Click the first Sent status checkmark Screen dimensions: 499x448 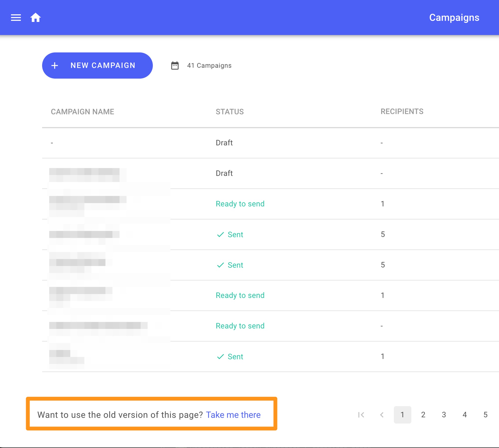(220, 235)
